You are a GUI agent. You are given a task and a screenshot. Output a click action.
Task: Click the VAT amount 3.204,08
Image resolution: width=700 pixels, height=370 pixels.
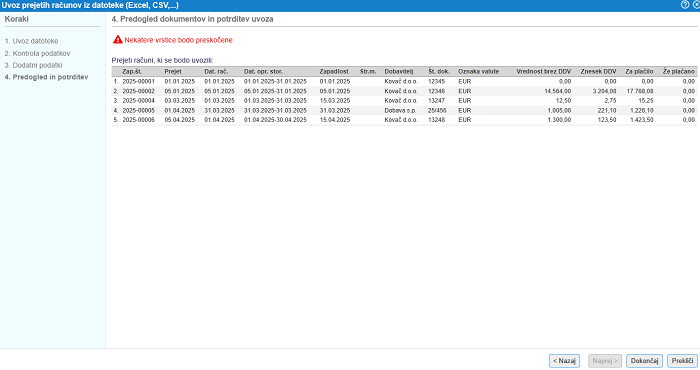pyautogui.click(x=604, y=91)
